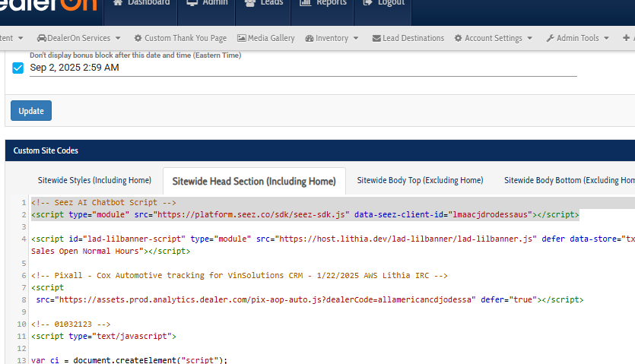The image size is (635, 364).
Task: Click the Admin Tools wrench icon
Action: pos(550,38)
